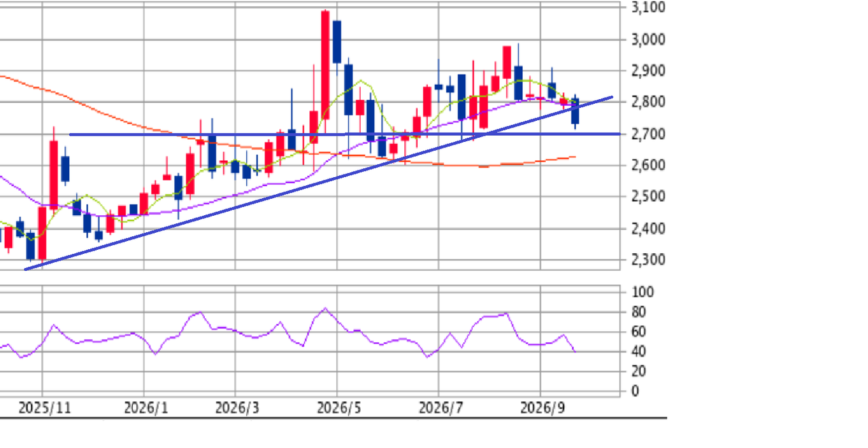868x448 pixels.
Task: Click the oscillator scale label 60
Action: pyautogui.click(x=639, y=332)
